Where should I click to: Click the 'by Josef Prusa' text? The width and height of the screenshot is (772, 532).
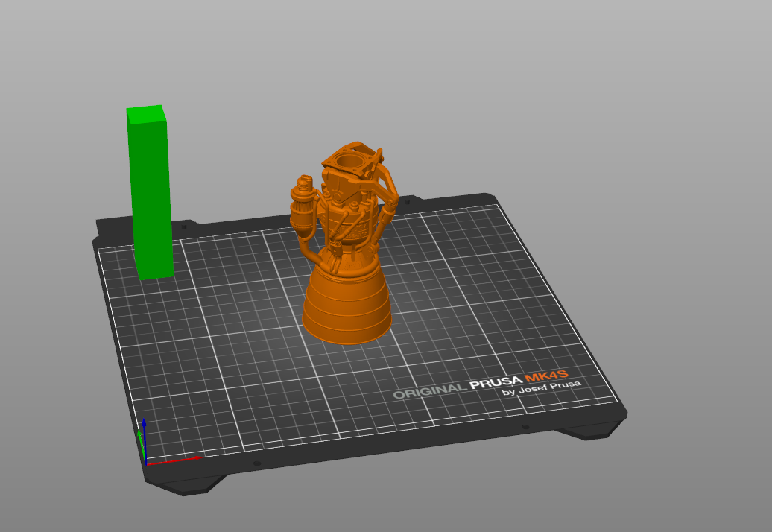coord(541,387)
